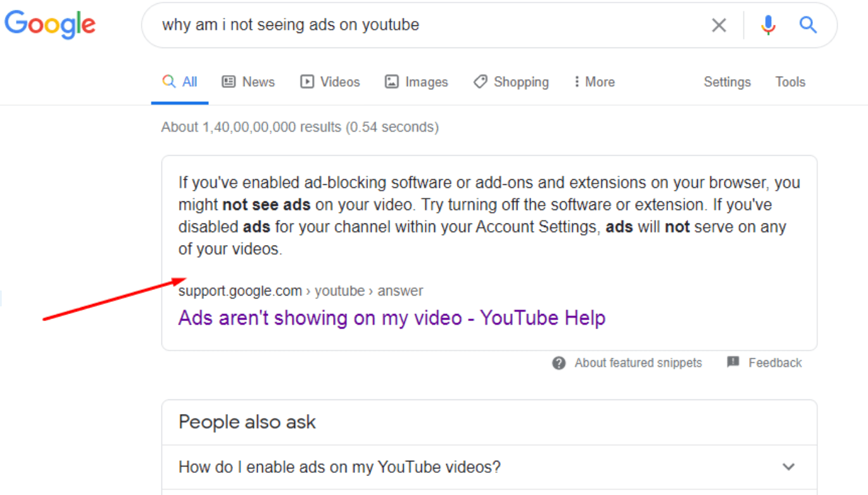This screenshot has height=495, width=868.
Task: Open the News results tab
Action: click(248, 82)
